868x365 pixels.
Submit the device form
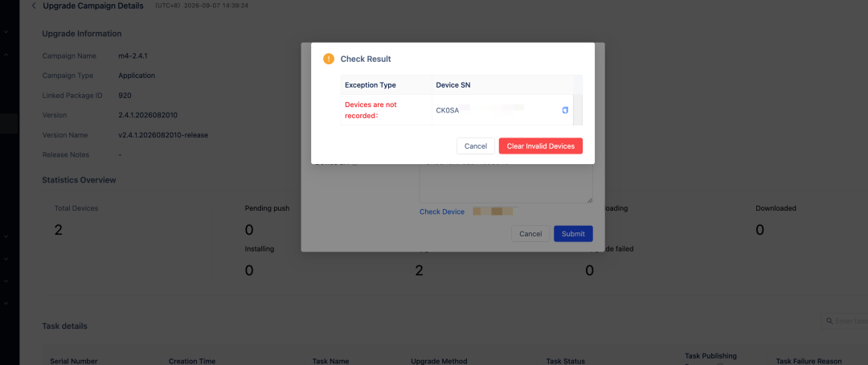point(573,234)
